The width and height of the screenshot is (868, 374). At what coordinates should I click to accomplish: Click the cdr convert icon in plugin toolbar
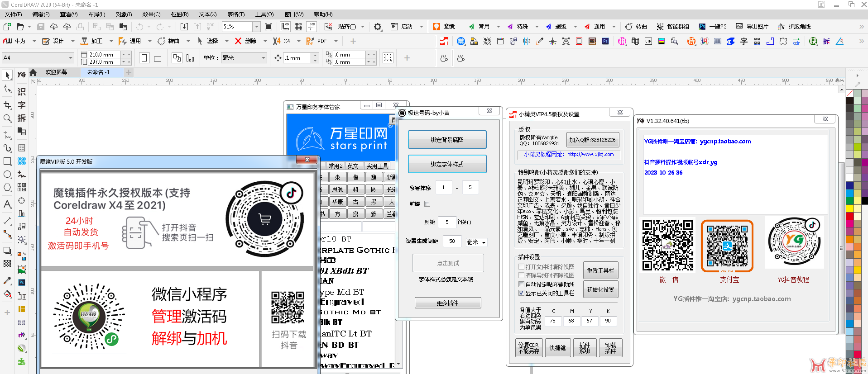pos(796,41)
